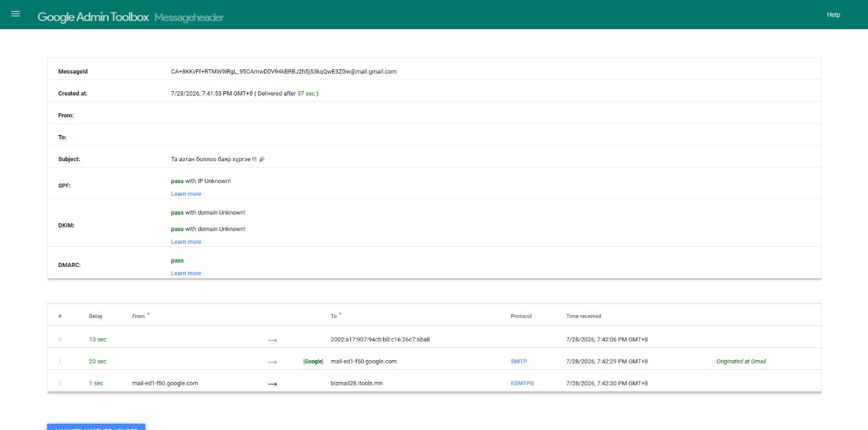Open the Messageheader title link
This screenshot has height=430, width=868.
pyautogui.click(x=189, y=17)
